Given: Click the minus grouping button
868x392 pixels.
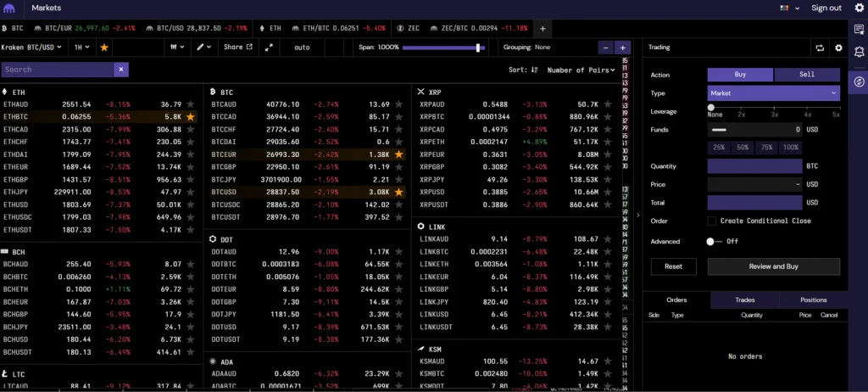Looking at the screenshot, I should 605,48.
